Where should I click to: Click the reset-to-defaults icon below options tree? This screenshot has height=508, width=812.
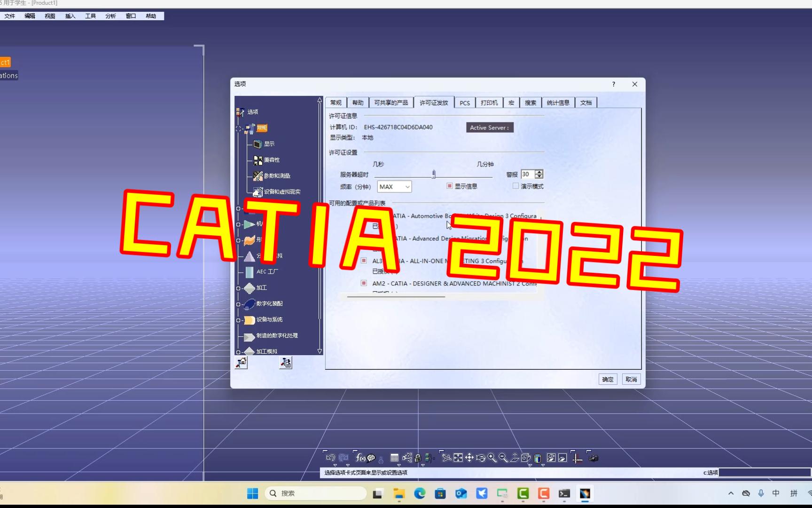coord(241,363)
